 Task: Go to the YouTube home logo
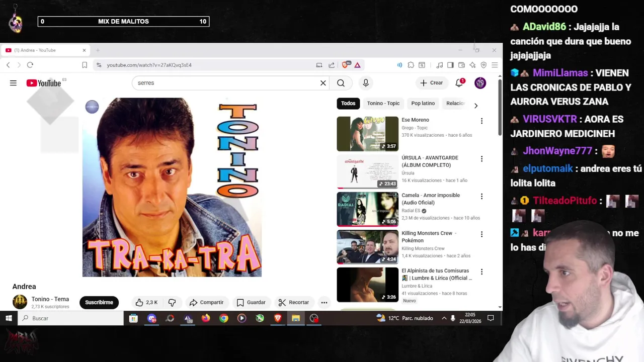(43, 83)
